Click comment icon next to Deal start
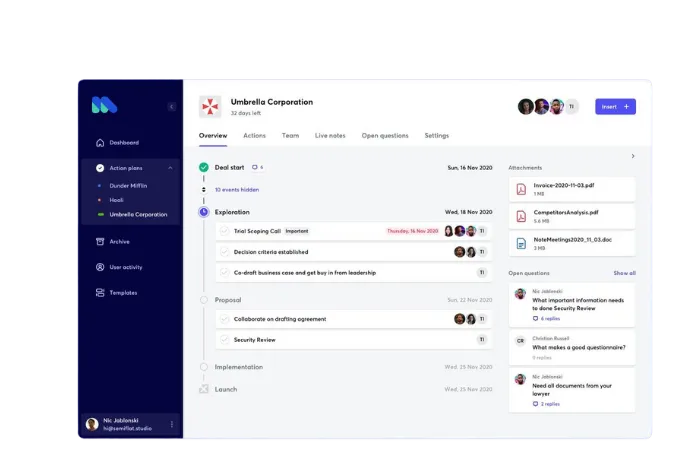Screen dimensions: 700x459 click(255, 167)
